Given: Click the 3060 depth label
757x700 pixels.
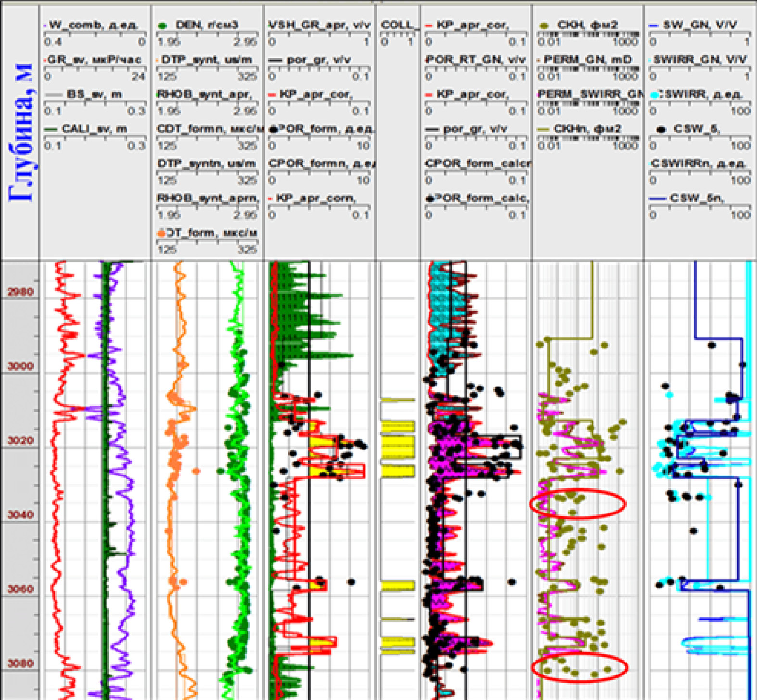Looking at the screenshot, I should [x=20, y=589].
